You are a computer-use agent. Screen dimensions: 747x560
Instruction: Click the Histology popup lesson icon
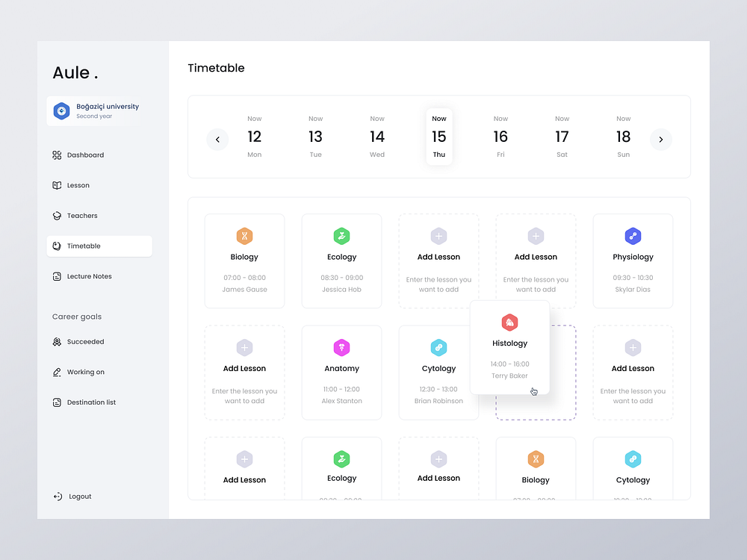click(509, 323)
